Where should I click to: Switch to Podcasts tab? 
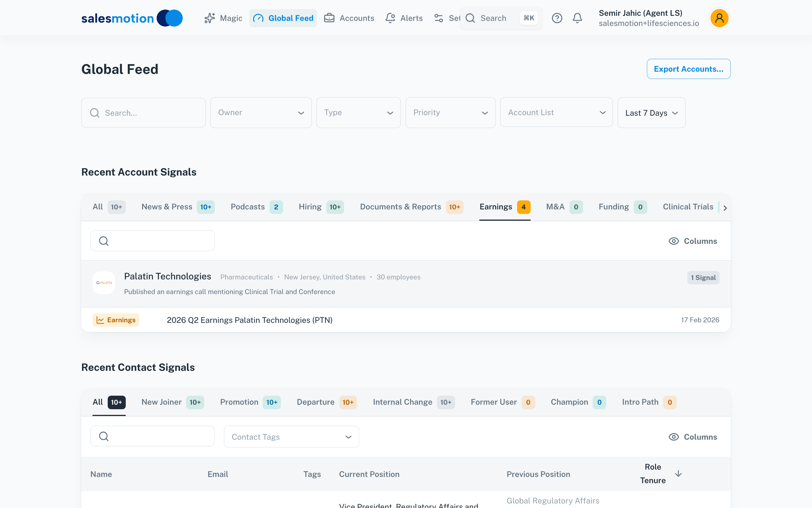(257, 207)
